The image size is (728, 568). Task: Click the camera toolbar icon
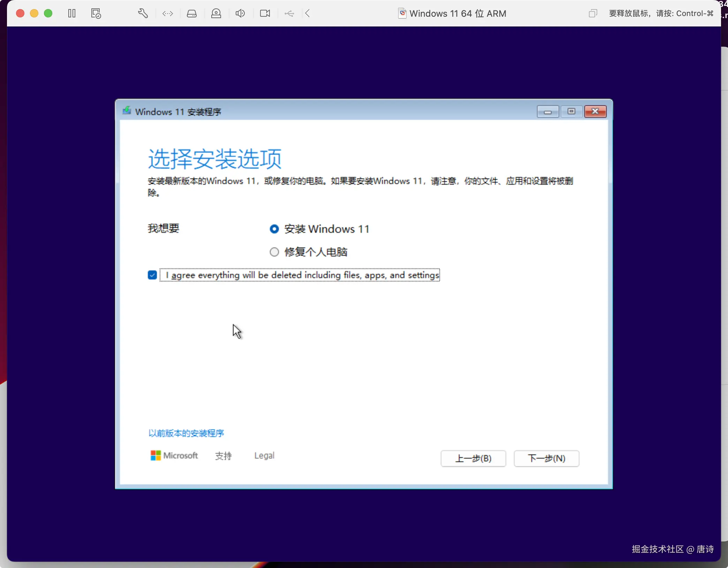(265, 14)
